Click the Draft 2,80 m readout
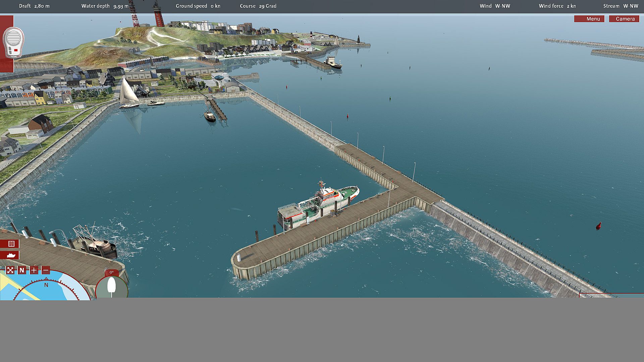 [x=34, y=6]
